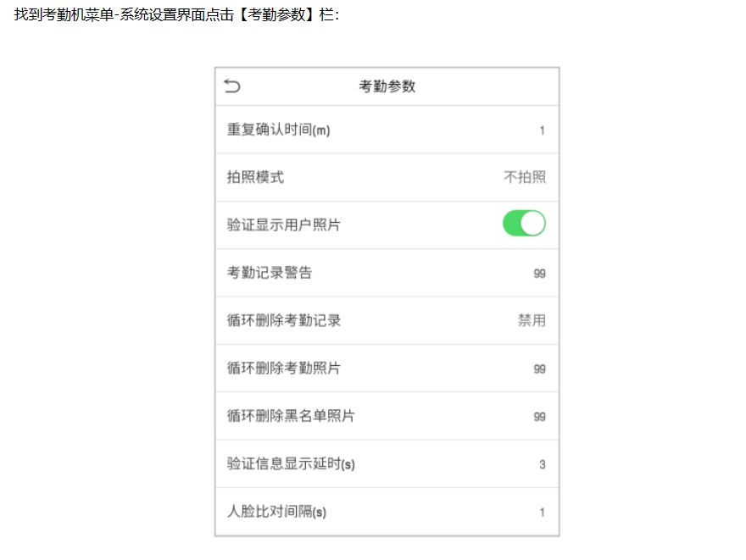Click the 验证显示用户照片 label text
This screenshot has height=560, width=746.
tap(283, 225)
